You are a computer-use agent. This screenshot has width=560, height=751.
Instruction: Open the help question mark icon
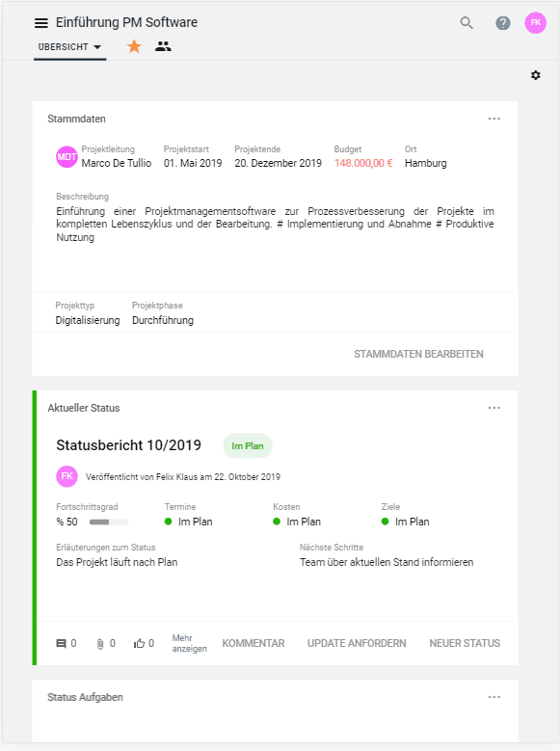pos(502,22)
